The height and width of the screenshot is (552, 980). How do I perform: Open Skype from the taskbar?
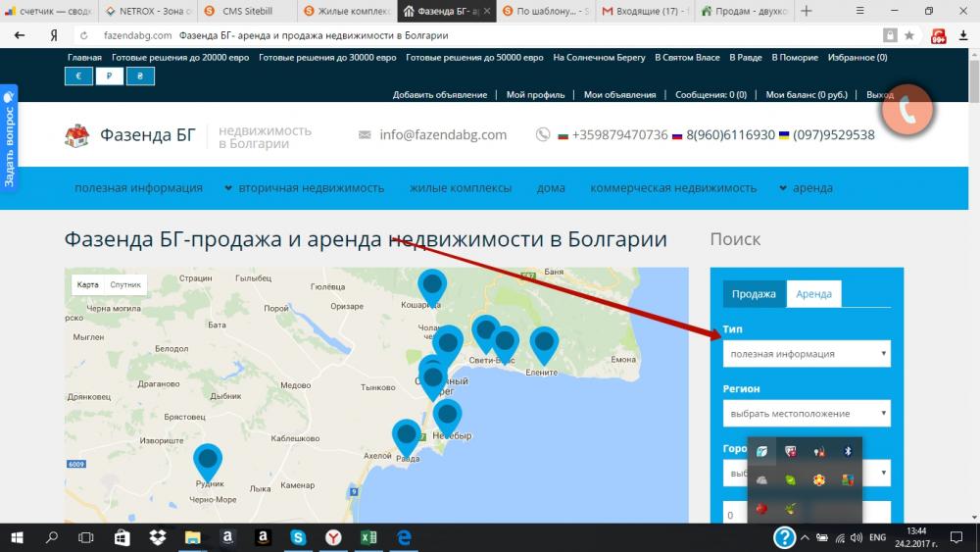click(x=297, y=537)
